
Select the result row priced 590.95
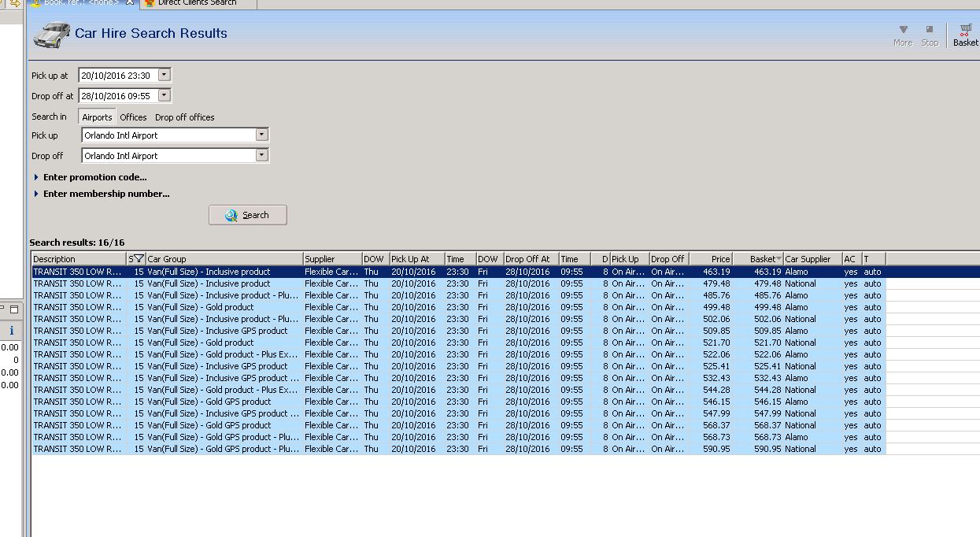[x=458, y=449]
